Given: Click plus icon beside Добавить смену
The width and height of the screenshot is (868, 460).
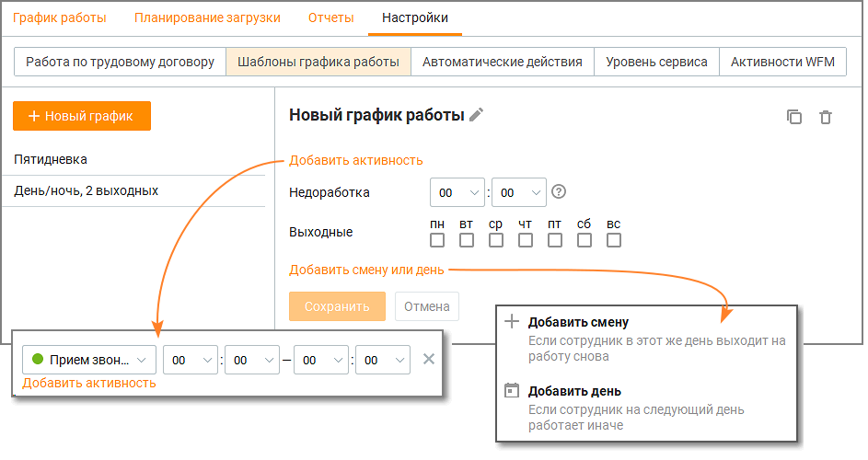Looking at the screenshot, I should click(512, 322).
